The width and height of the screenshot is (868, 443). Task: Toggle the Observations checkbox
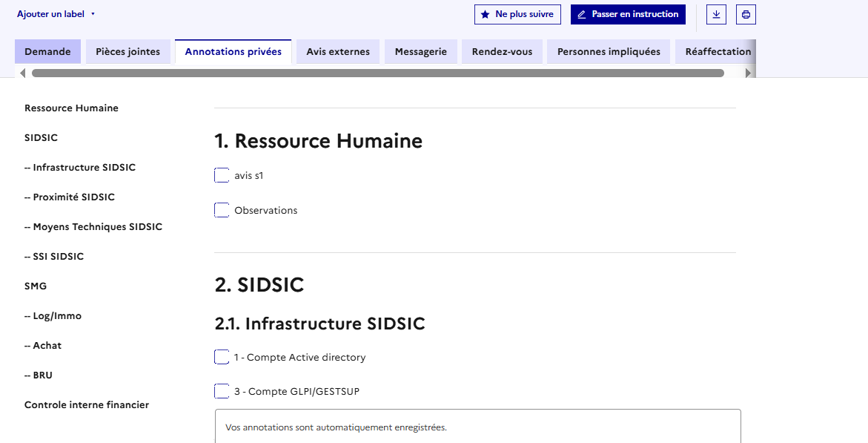222,210
